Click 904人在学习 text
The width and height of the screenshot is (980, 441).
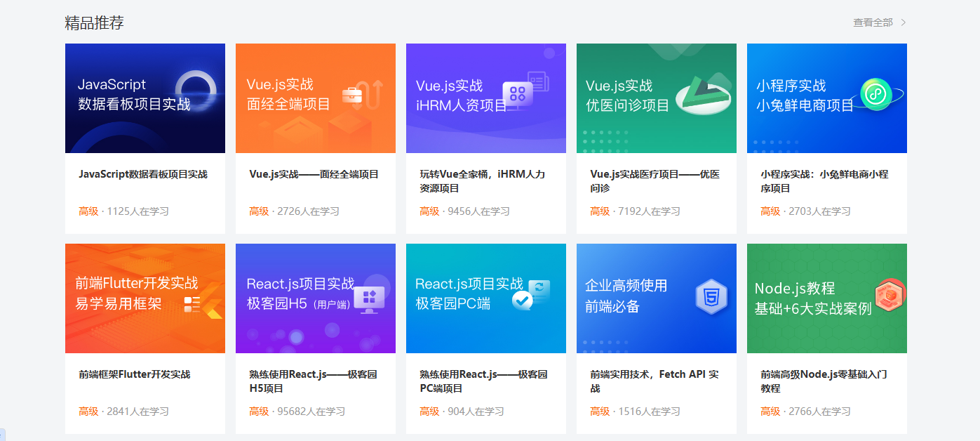pos(476,412)
